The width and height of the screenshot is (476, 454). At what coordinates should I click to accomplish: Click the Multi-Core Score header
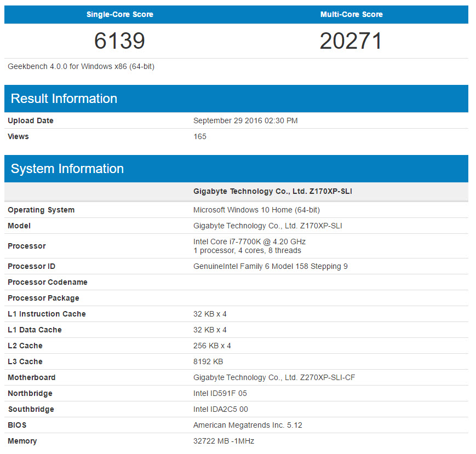(352, 14)
